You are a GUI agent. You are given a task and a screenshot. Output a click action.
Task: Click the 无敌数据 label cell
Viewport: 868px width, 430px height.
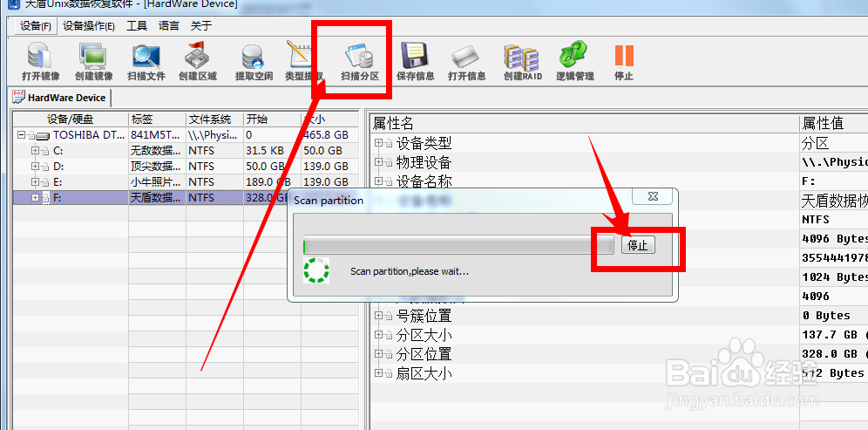(157, 151)
